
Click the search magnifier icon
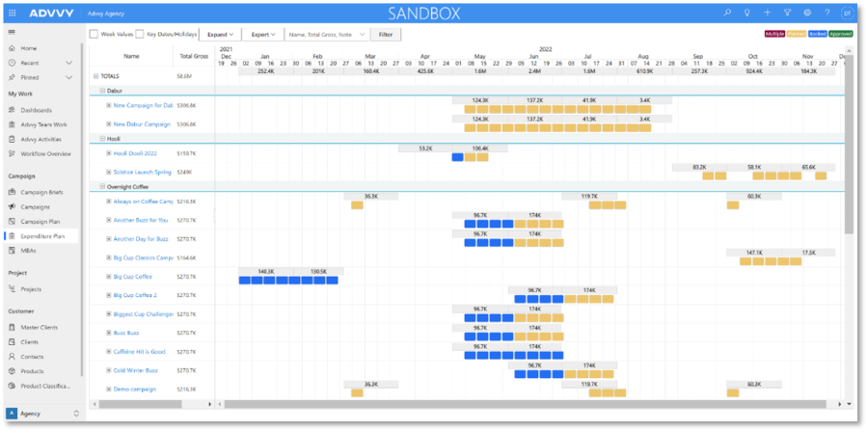pos(727,13)
